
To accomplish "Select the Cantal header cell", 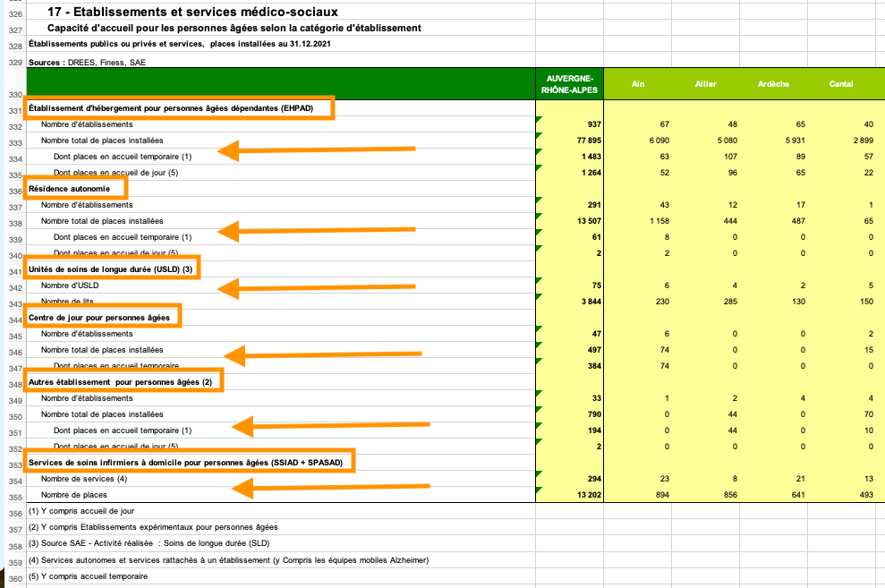I will point(840,83).
